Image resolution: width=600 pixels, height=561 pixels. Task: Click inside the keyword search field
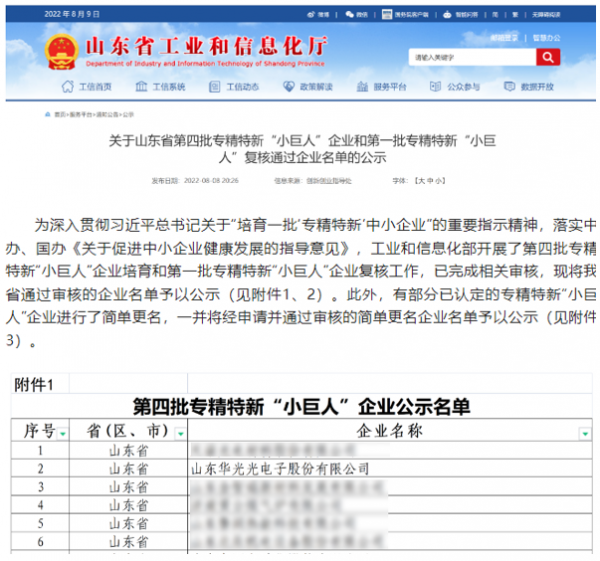(x=469, y=57)
